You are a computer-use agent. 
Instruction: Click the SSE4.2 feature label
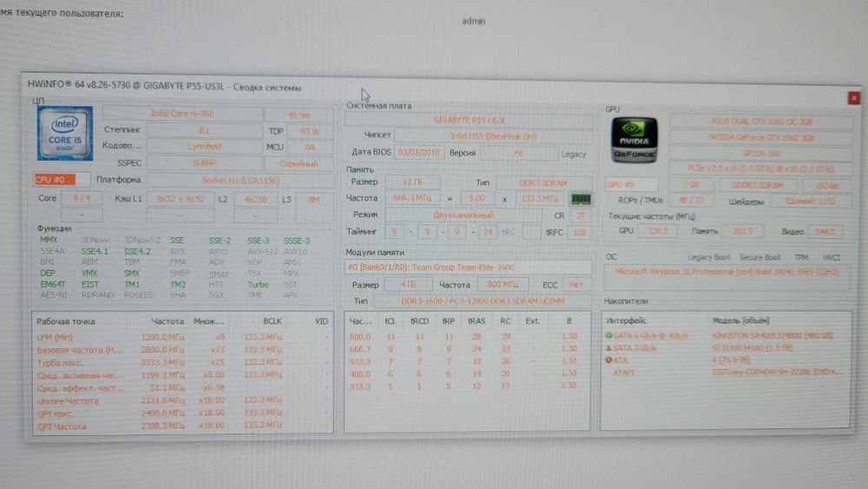pyautogui.click(x=137, y=251)
